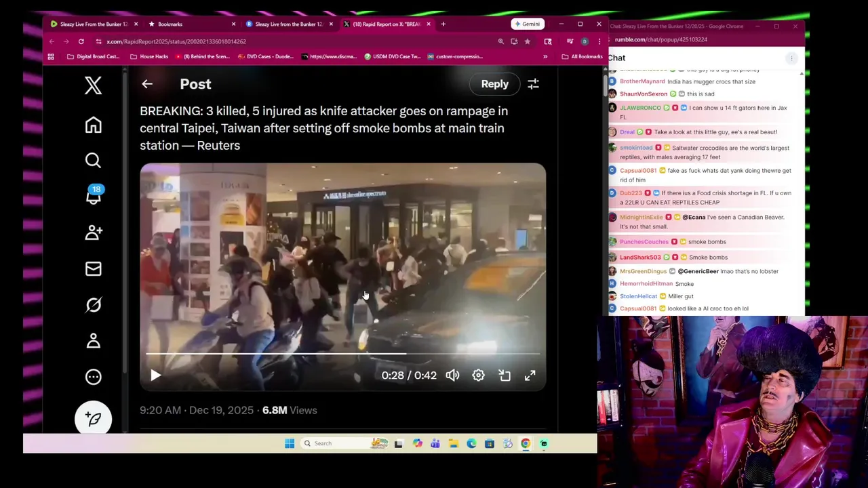Open the Chrome profile avatar
This screenshot has width=868, height=488.
(585, 41)
